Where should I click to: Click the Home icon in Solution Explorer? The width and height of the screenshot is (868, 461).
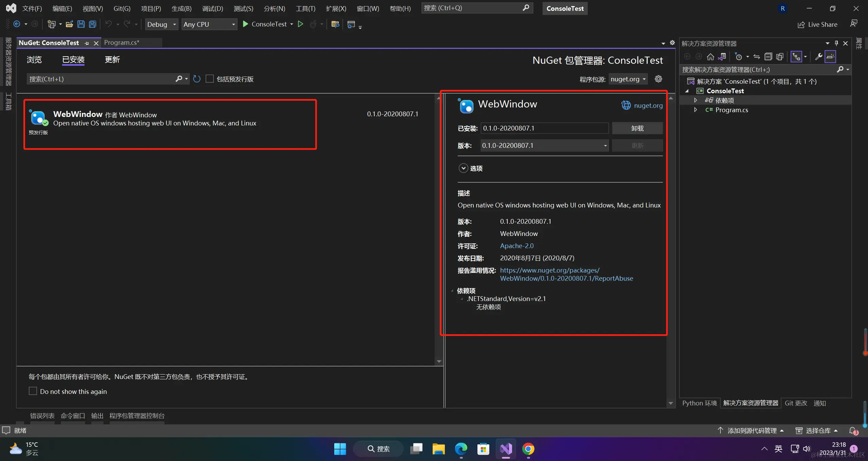[x=710, y=57]
